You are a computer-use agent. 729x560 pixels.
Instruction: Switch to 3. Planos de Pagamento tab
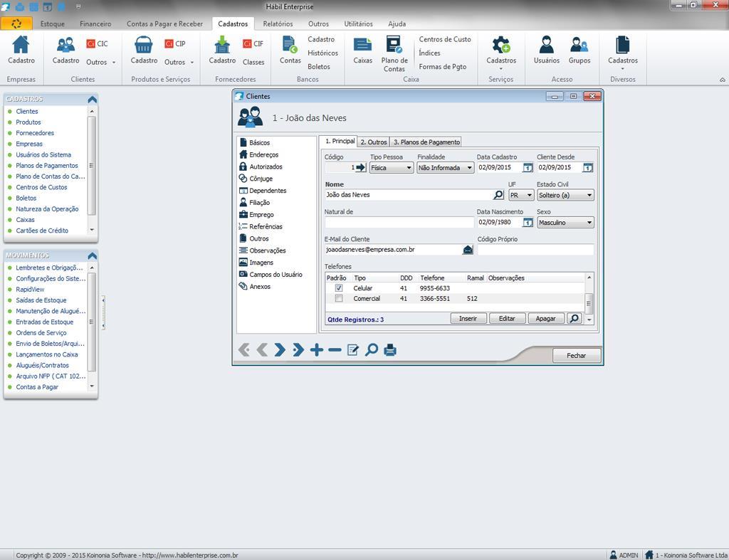click(427, 142)
